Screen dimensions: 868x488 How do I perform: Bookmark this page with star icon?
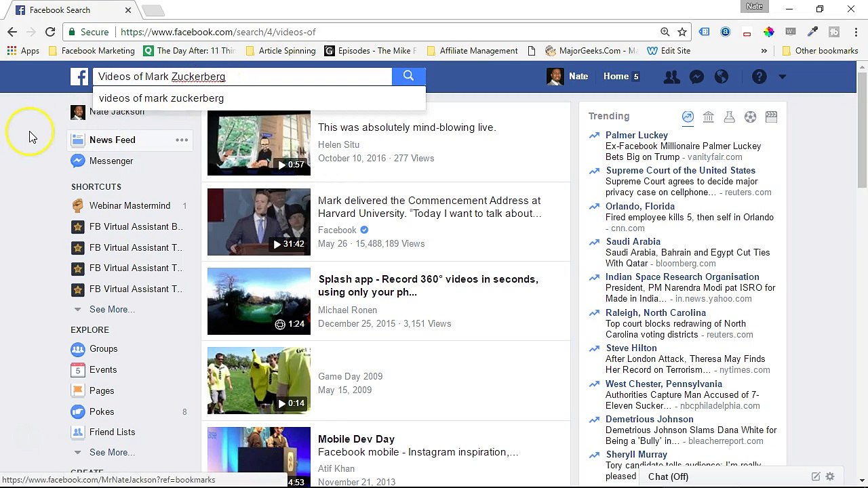[682, 32]
